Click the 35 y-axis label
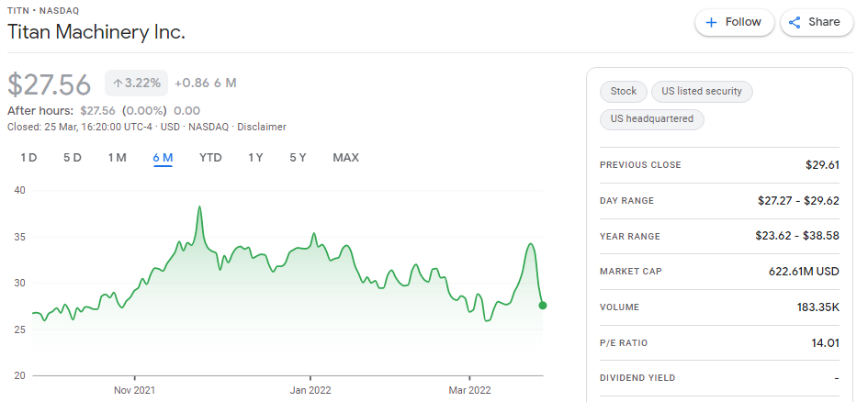868x402 pixels. 21,237
